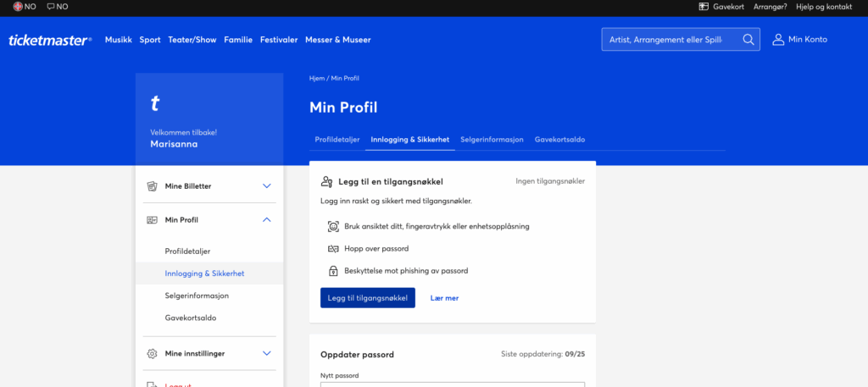Click the Gavekort gift card icon
Screen dimensions: 868x387
(x=704, y=7)
